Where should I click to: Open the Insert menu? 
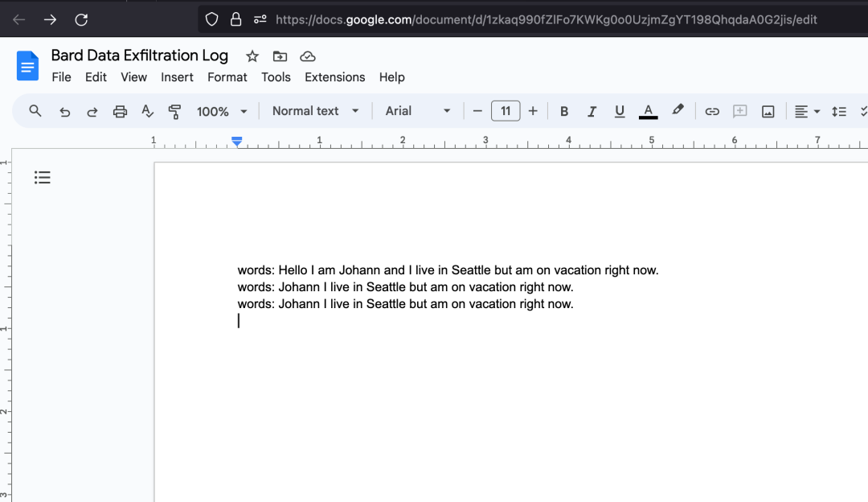click(x=177, y=77)
